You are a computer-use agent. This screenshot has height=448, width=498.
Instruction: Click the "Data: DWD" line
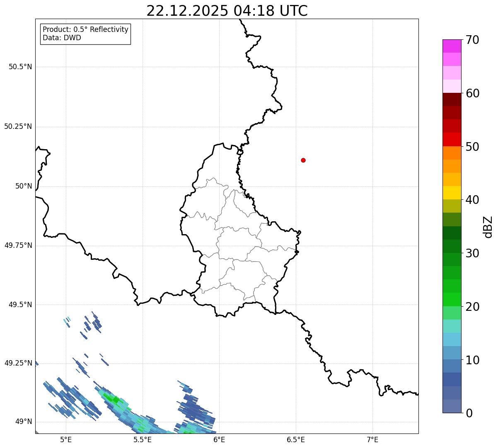coord(62,38)
